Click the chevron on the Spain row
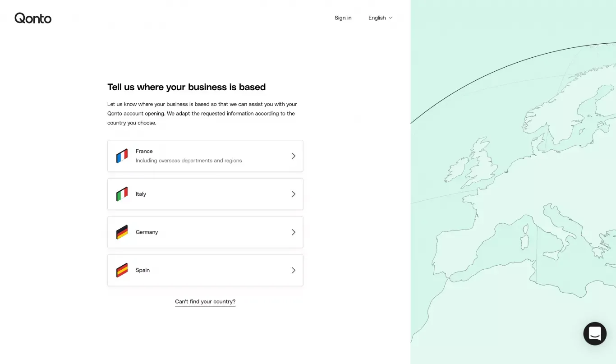Image resolution: width=616 pixels, height=364 pixels. 294,270
